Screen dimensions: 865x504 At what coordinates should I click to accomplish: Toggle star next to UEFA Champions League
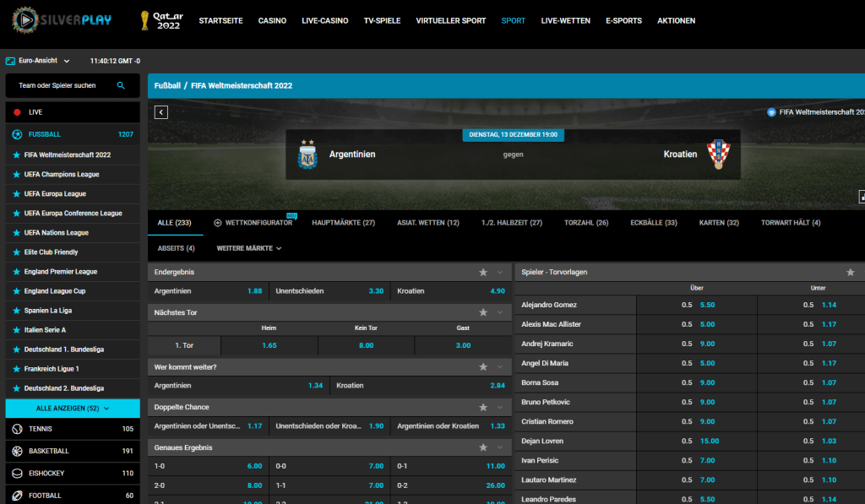click(17, 174)
